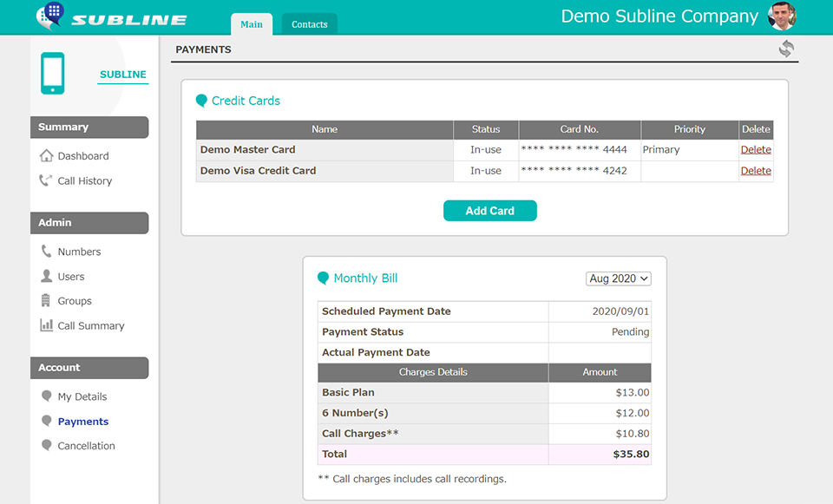Delete the Demo Visa Credit Card
The height and width of the screenshot is (504, 833).
point(755,171)
